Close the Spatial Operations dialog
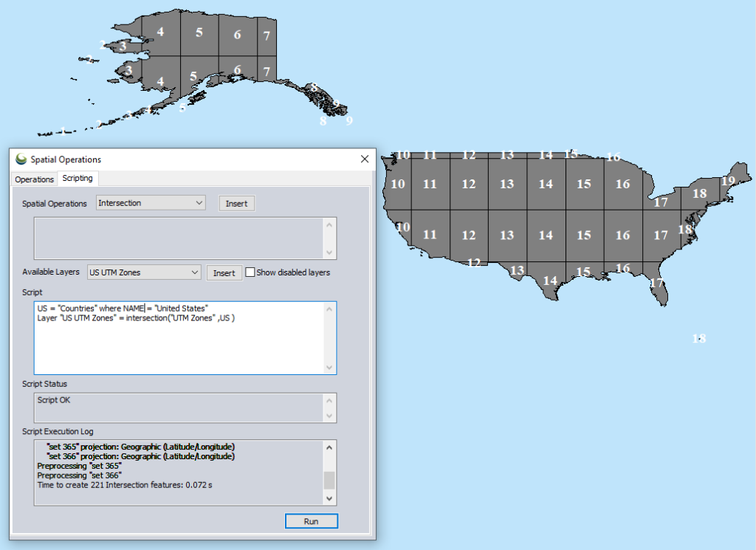This screenshot has width=756, height=550. pyautogui.click(x=365, y=159)
